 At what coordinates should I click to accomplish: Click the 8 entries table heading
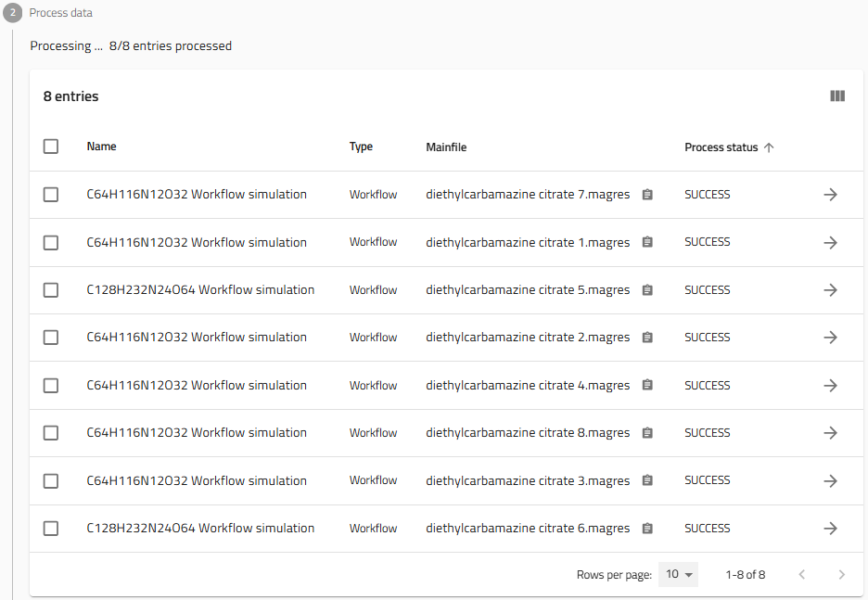pos(70,96)
